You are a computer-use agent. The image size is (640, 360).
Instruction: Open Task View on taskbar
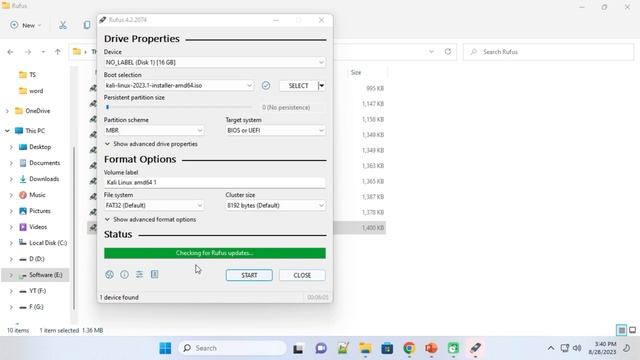[x=298, y=348]
